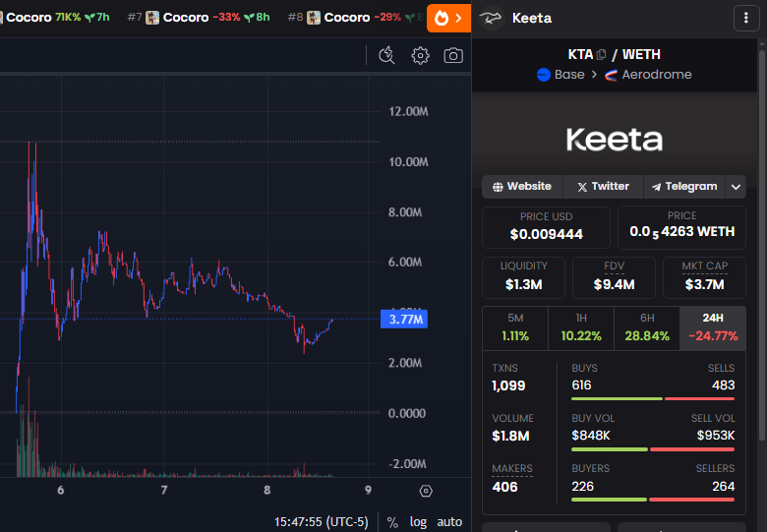Viewport: 767px width, 532px height.
Task: Click the PRICE USD $0.009444 box
Action: [x=546, y=227]
